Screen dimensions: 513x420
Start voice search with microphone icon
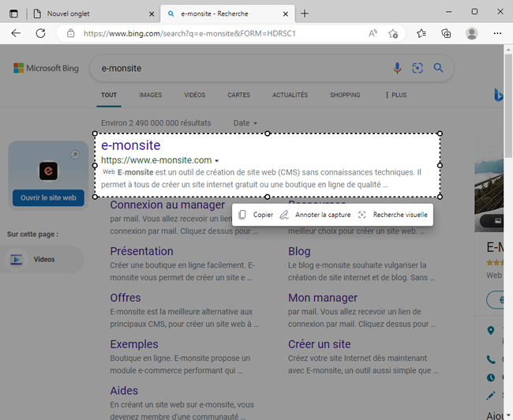click(397, 68)
